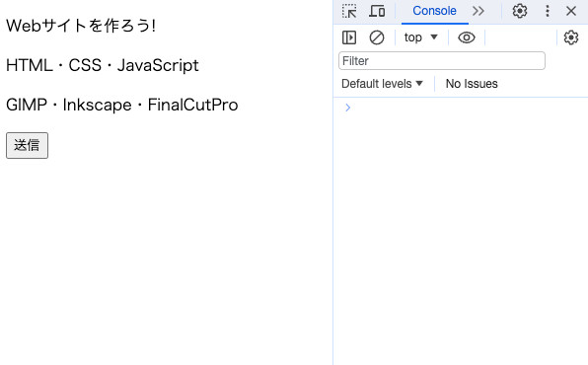This screenshot has width=588, height=365.
Task: Click the Webサイトを作ろう! text
Action: click(81, 26)
